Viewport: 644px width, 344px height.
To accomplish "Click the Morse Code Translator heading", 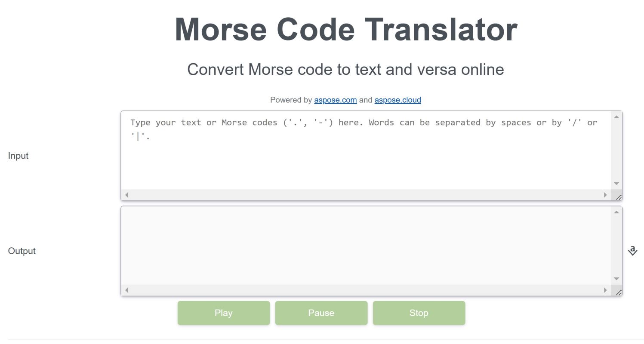I will click(345, 30).
